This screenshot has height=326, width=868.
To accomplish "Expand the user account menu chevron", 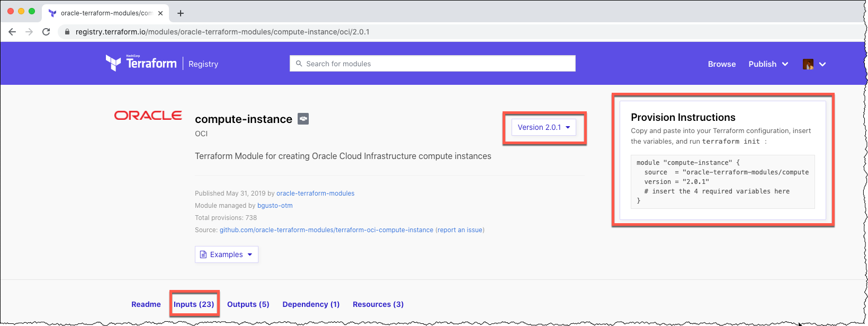I will point(822,64).
